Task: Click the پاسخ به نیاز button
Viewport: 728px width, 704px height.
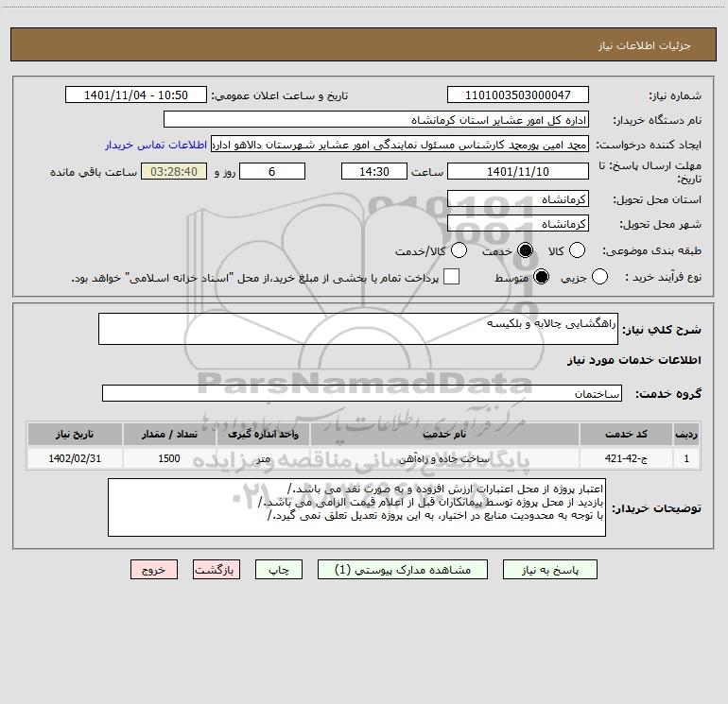Action: (x=550, y=570)
